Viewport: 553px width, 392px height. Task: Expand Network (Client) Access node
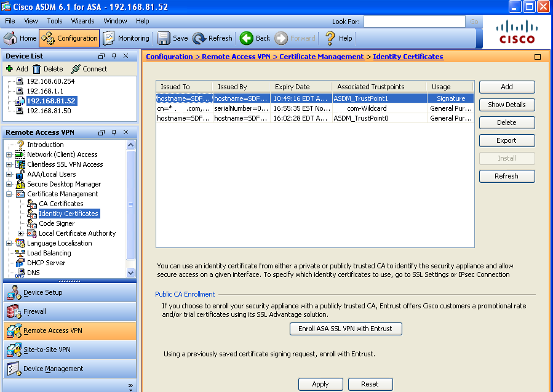coord(9,154)
